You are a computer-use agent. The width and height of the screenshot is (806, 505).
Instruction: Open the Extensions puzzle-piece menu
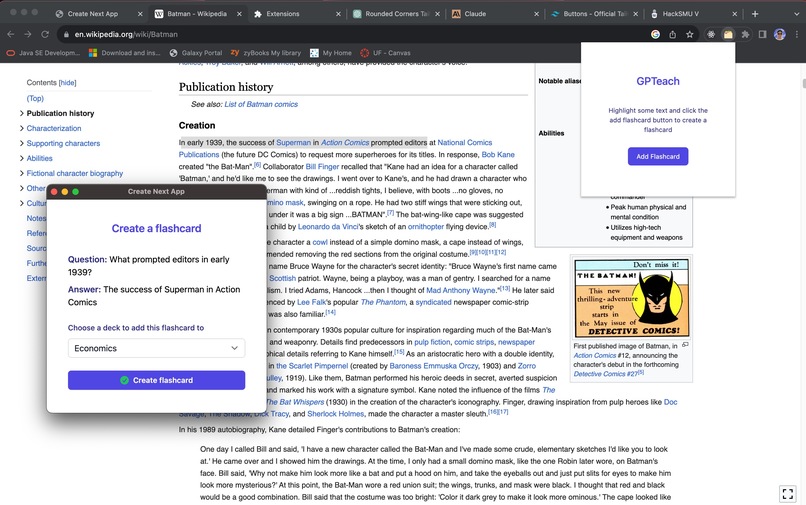(x=745, y=34)
